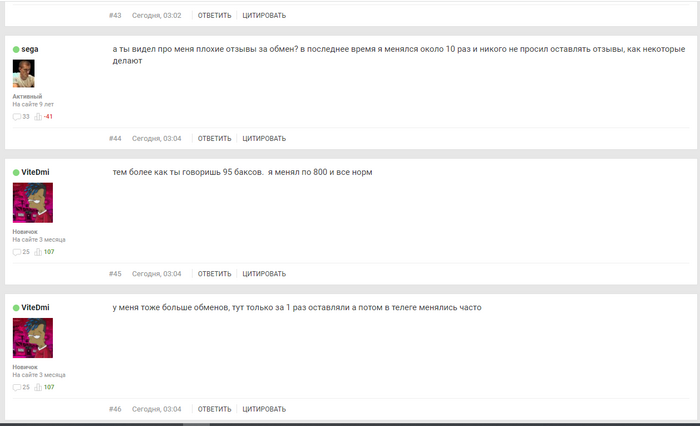Open sega's user profile link
This screenshot has height=426, width=700.
[29, 49]
